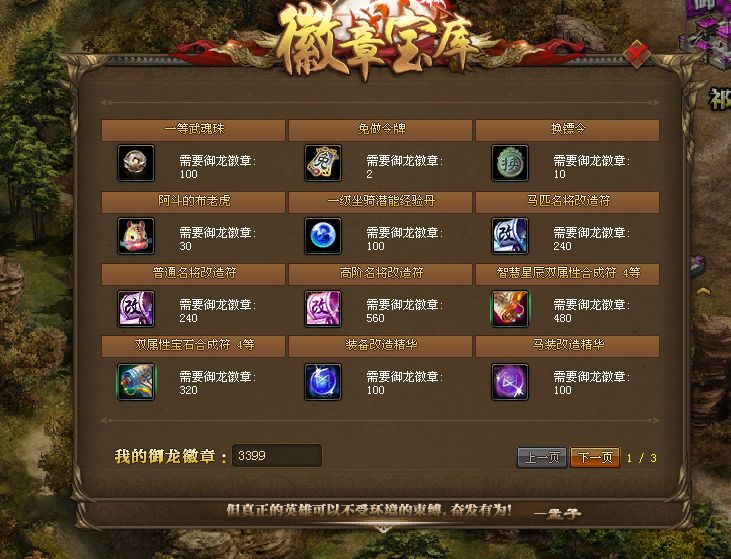Click the 我的御龙徽章 count field
The height and width of the screenshot is (559, 731).
pyautogui.click(x=277, y=455)
